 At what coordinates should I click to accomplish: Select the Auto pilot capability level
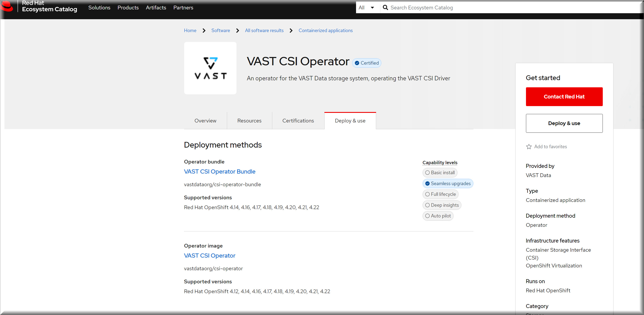[x=438, y=216]
